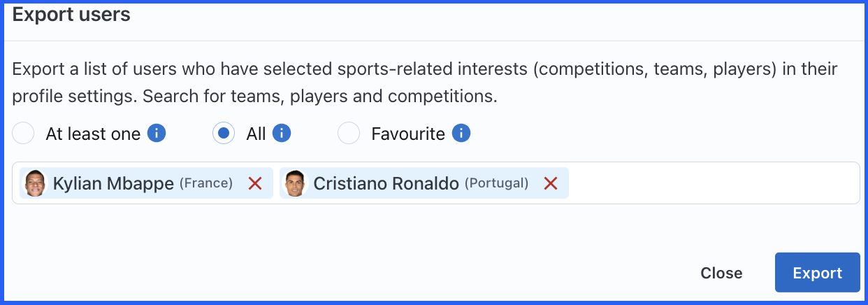Open info icon beside Favourite option
This screenshot has height=305, width=868.
(461, 133)
